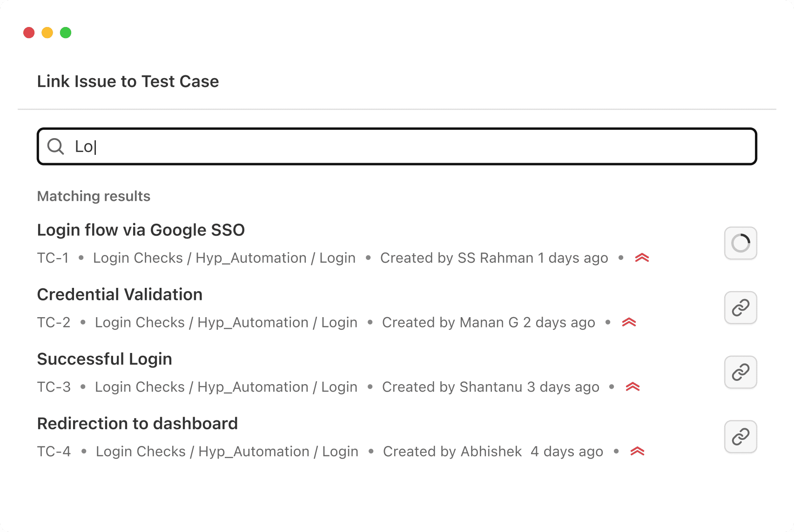Select the Login flow via Google SSO result
This screenshot has width=794, height=532.
141,230
